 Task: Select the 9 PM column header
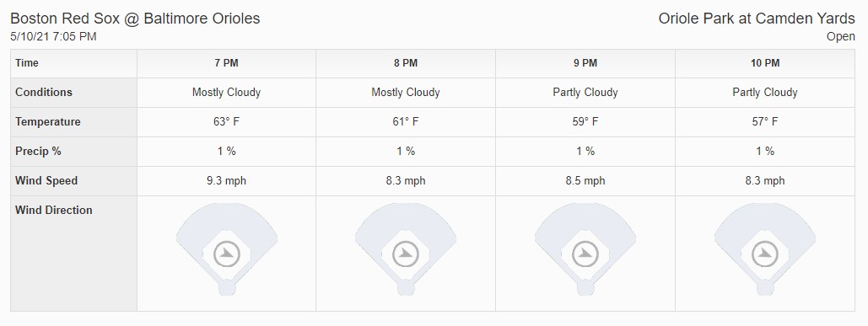[x=585, y=63]
